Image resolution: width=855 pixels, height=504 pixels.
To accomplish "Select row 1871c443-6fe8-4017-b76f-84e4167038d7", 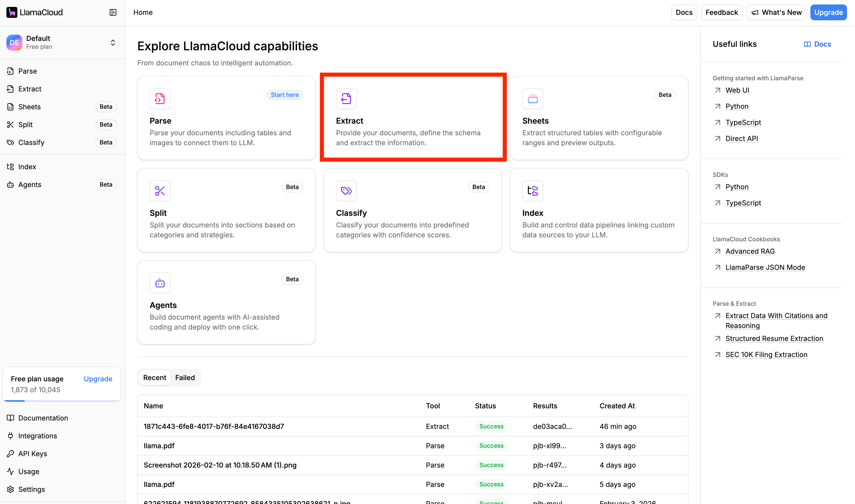I will click(x=413, y=426).
